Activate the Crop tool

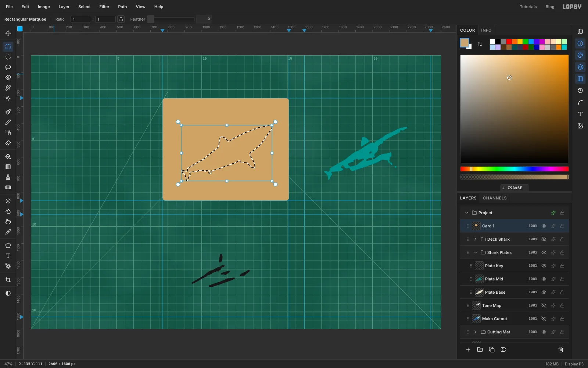tap(8, 280)
